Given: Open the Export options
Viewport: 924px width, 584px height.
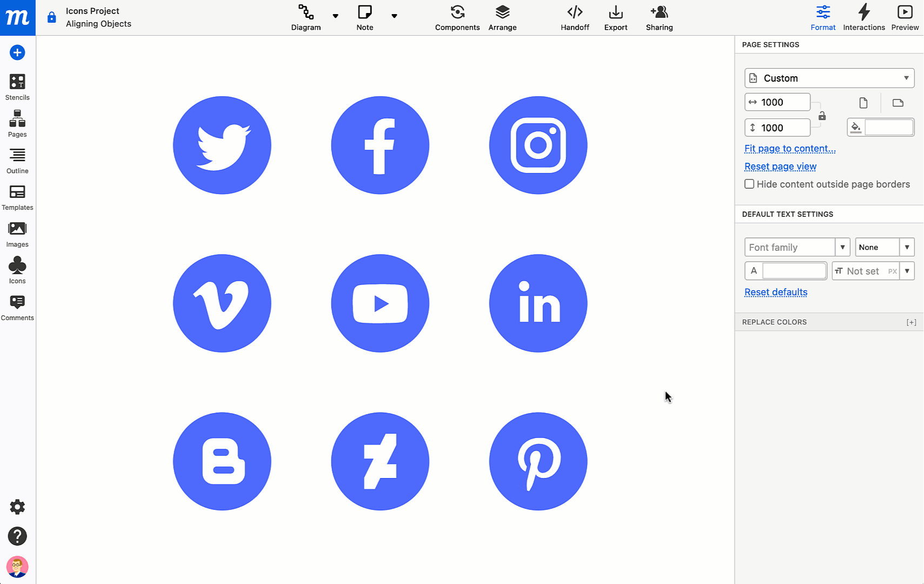Looking at the screenshot, I should pyautogui.click(x=616, y=17).
